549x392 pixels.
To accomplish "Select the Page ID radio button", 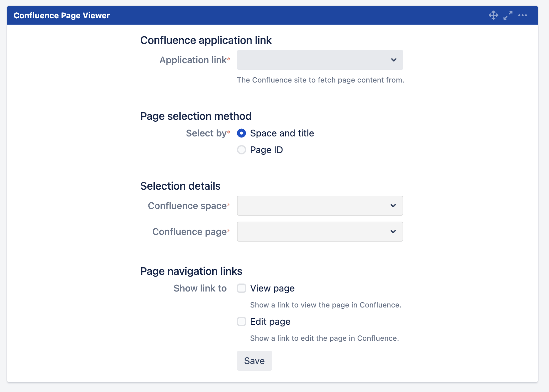I will tap(242, 150).
